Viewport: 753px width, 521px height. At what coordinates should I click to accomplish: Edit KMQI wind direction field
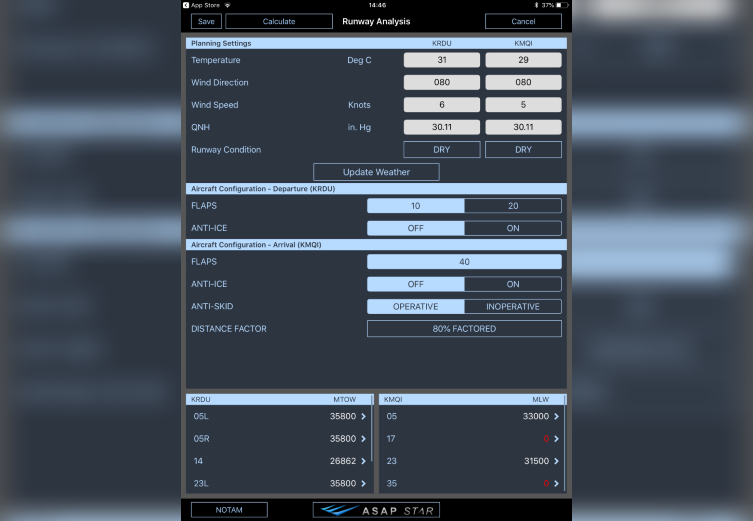[523, 82]
